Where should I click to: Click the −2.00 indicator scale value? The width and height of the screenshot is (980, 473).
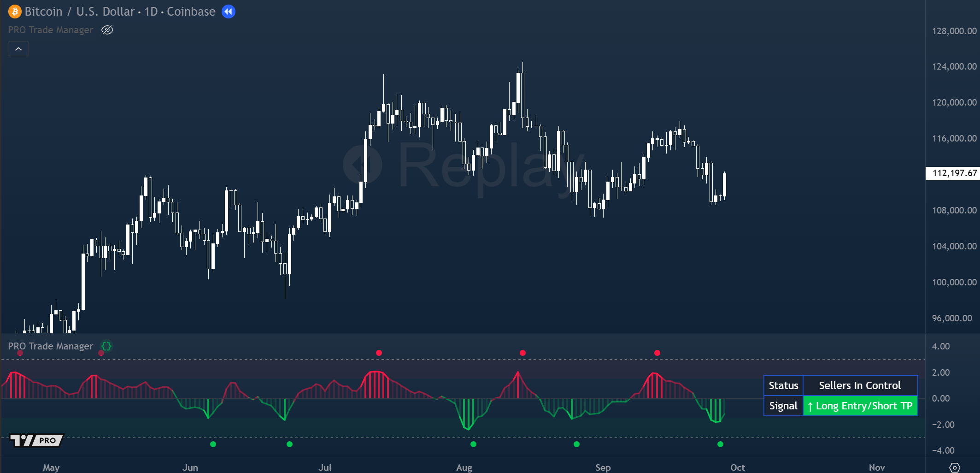coord(943,425)
